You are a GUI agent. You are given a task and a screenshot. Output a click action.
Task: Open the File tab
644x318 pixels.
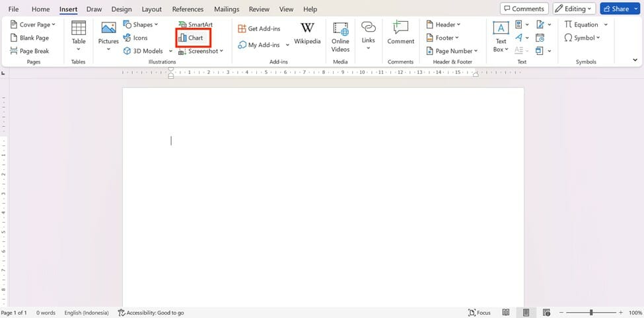[x=14, y=9]
